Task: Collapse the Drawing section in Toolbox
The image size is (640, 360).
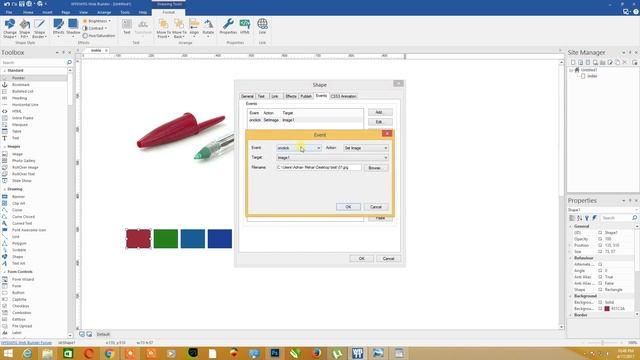Action: (4, 189)
